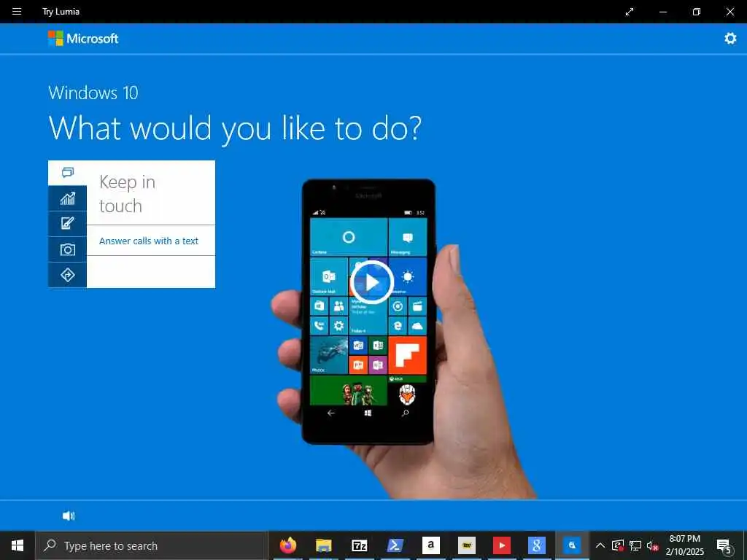The width and height of the screenshot is (747, 560).
Task: Click the muted volume tray icon
Action: tap(652, 545)
